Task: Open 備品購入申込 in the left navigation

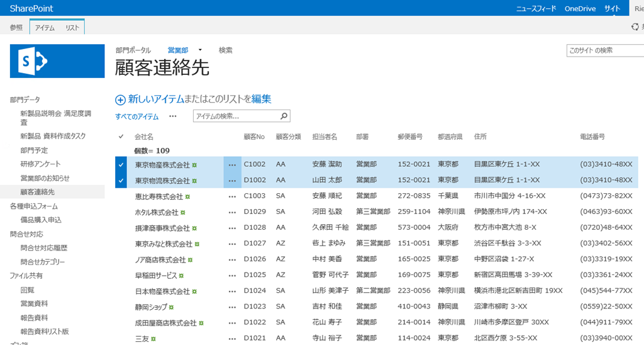Action: tap(41, 220)
